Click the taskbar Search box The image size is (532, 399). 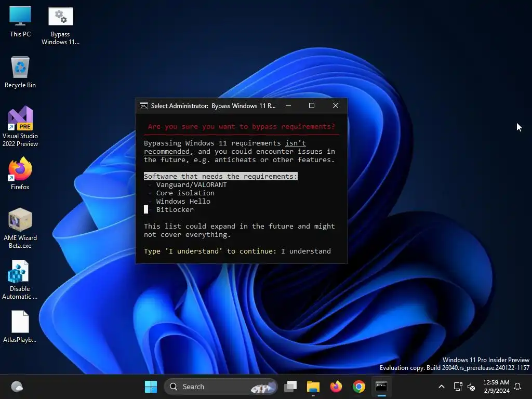point(221,387)
